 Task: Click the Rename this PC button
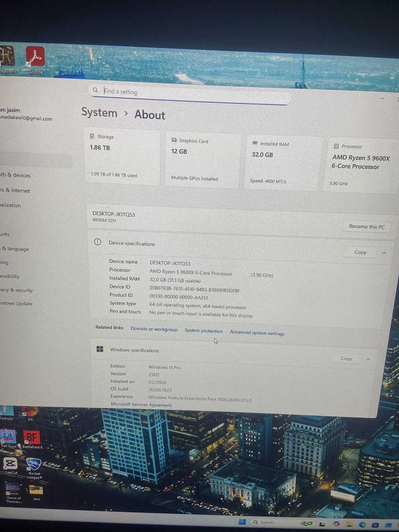pos(367,227)
